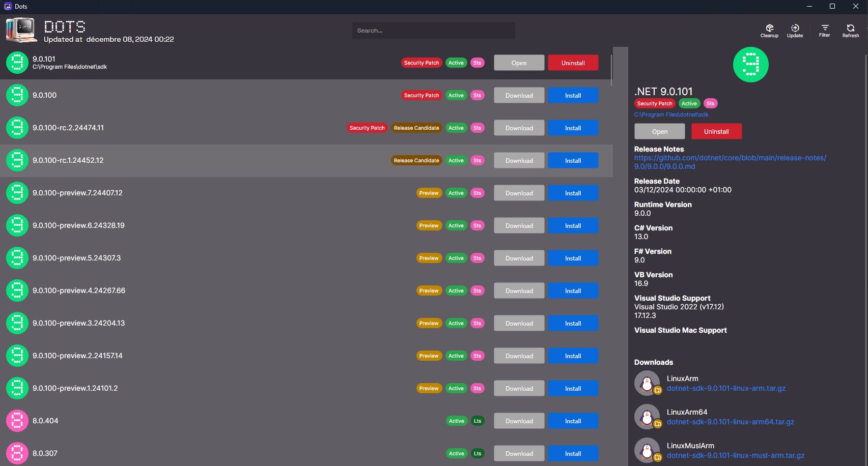868x466 pixels.
Task: Click the Open button in the details panel
Action: click(x=660, y=131)
